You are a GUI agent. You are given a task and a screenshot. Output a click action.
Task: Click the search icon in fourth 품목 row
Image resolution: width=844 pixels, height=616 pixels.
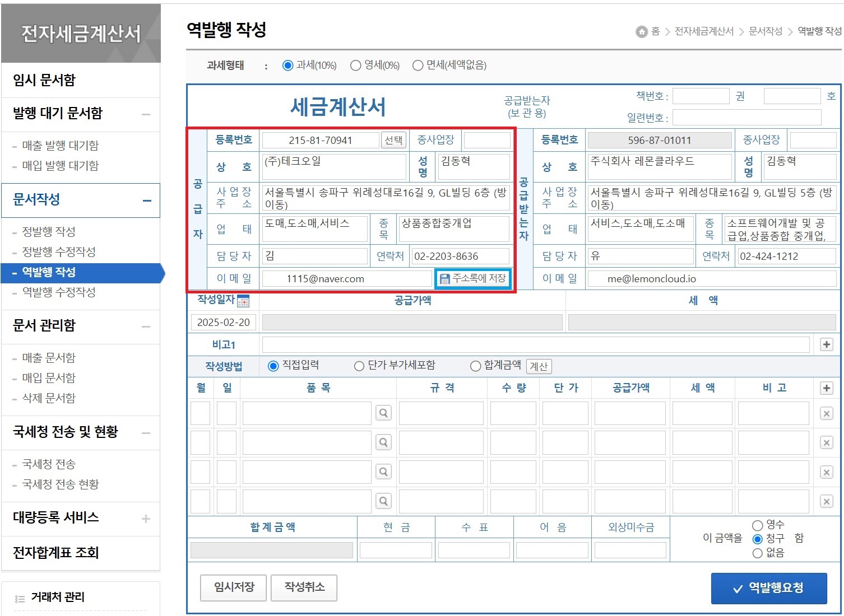coord(383,501)
